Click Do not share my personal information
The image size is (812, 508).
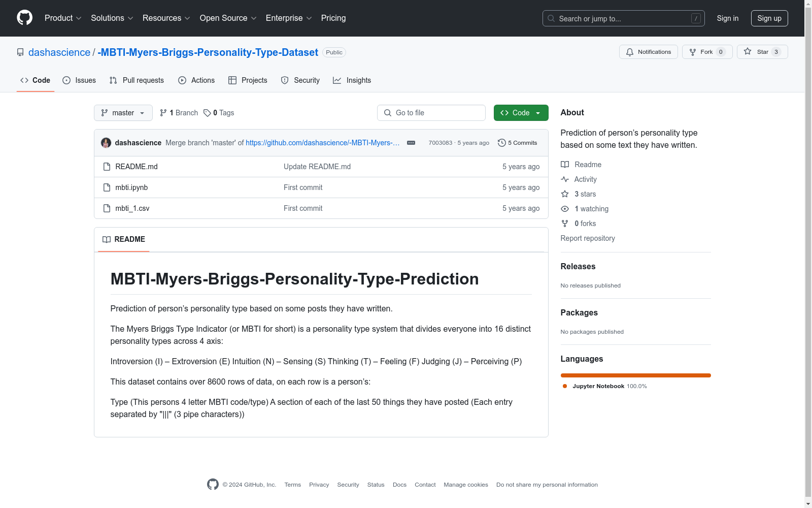(547, 485)
